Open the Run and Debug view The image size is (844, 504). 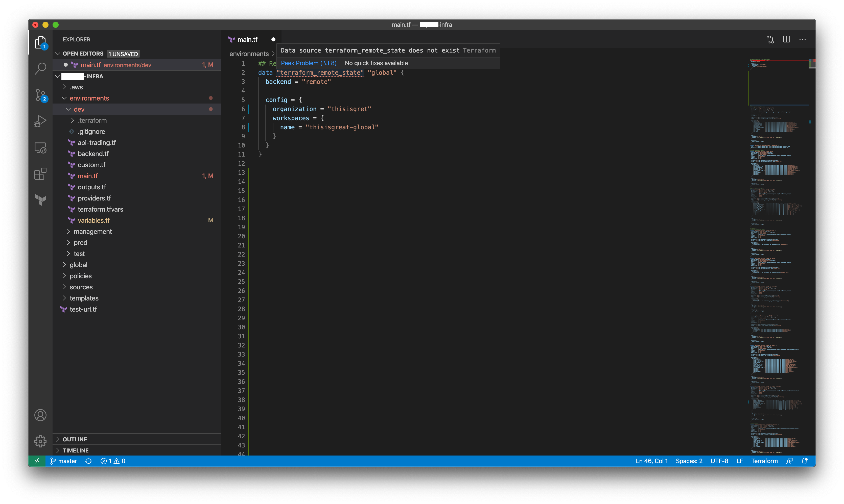40,121
